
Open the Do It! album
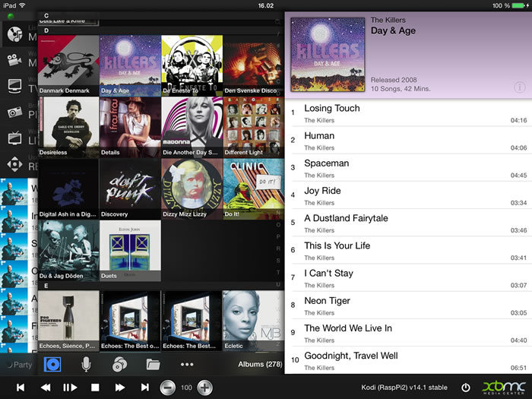tap(253, 189)
